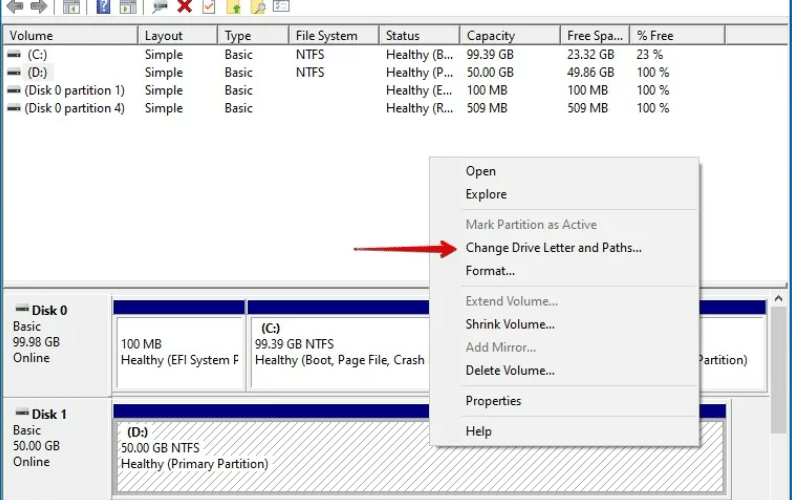The image size is (792, 500).
Task: Choose Change Drive Letter and Paths
Action: pos(553,248)
